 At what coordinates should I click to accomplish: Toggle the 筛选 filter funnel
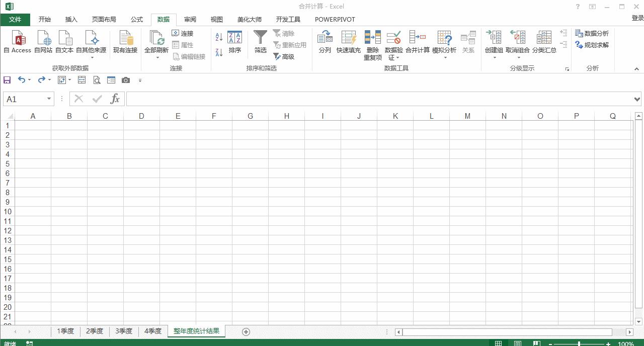click(x=261, y=42)
